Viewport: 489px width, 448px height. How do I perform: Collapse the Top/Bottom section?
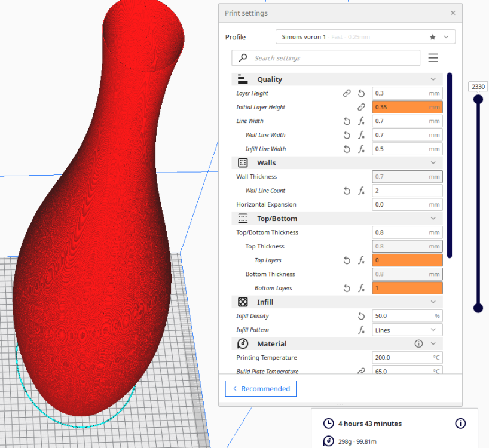click(x=433, y=219)
